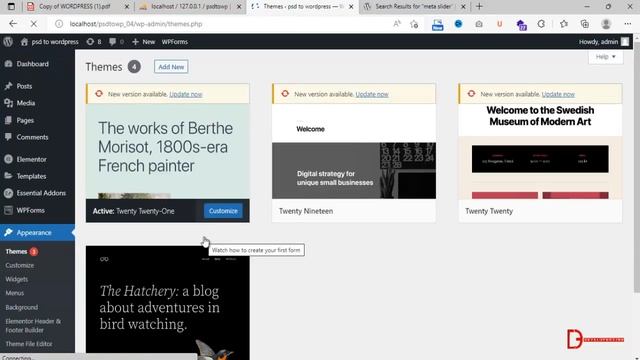The height and width of the screenshot is (360, 640).
Task: Click the browser back arrow
Action: click(x=13, y=24)
